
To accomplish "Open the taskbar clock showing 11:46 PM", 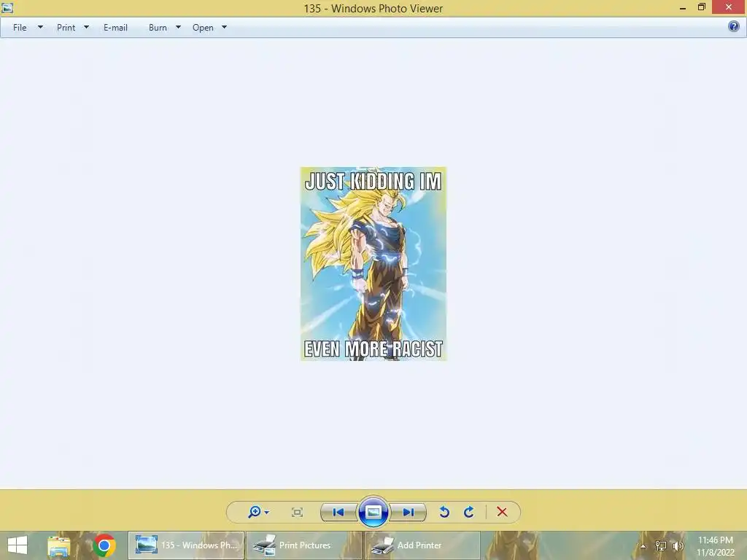I will point(716,546).
